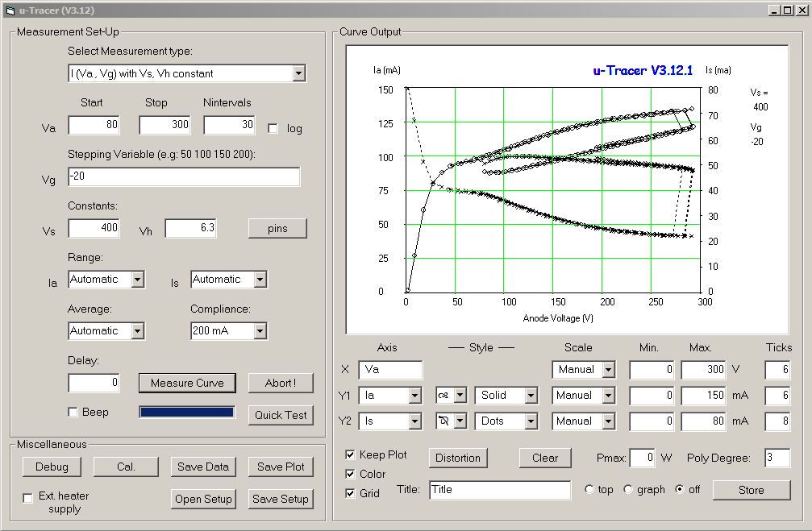Image resolution: width=812 pixels, height=531 pixels.
Task: Open Y2 axis variable dropdown showing Is
Action: click(414, 421)
